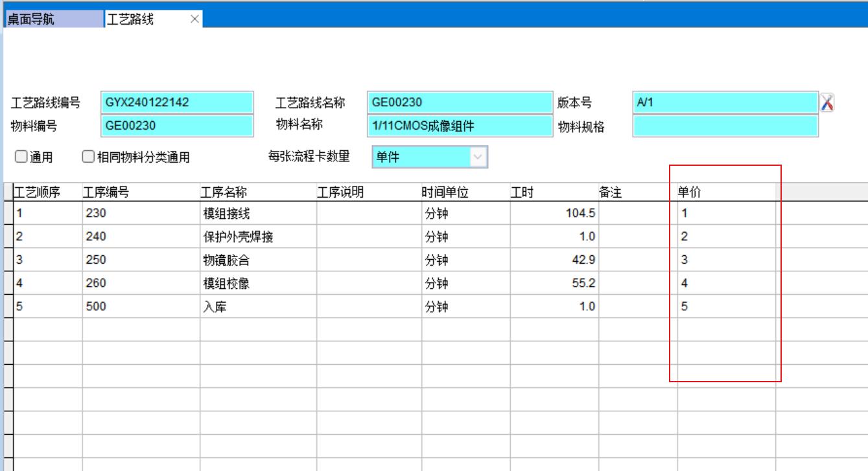Close the 工艺路线 tab
Viewport: 868px width, 471px height.
coord(194,19)
